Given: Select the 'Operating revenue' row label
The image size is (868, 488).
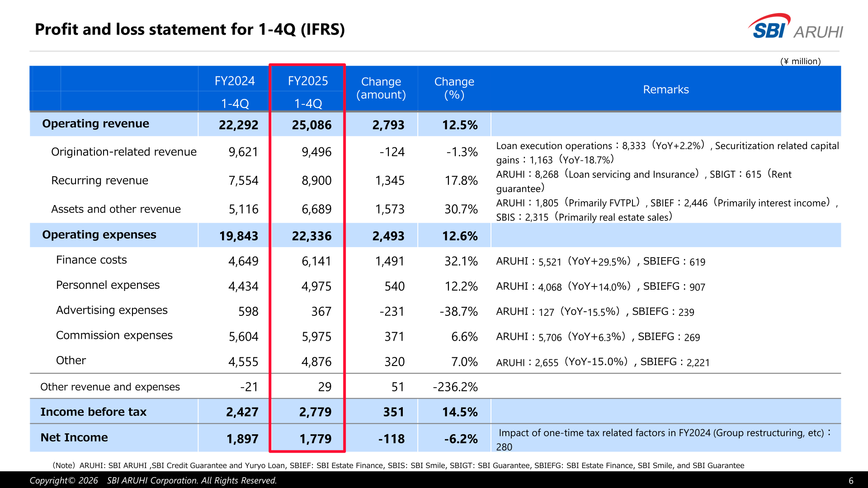Looking at the screenshot, I should pos(95,124).
